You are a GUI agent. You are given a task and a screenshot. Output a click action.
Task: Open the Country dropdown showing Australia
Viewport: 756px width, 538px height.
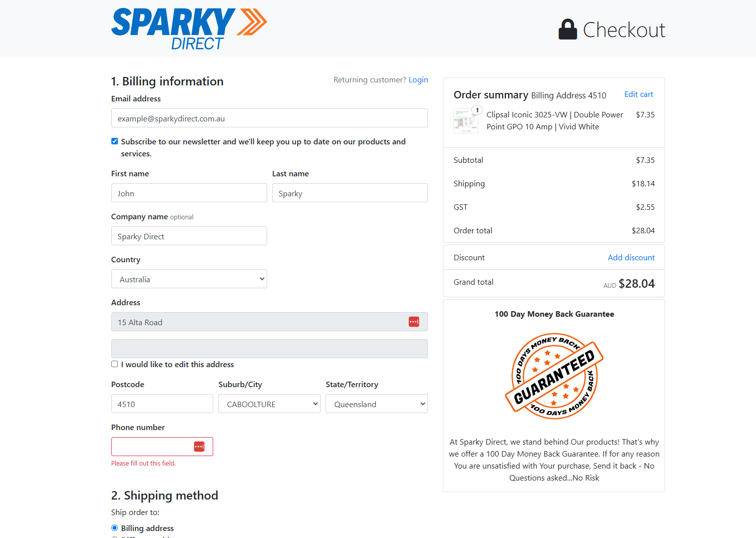[189, 279]
